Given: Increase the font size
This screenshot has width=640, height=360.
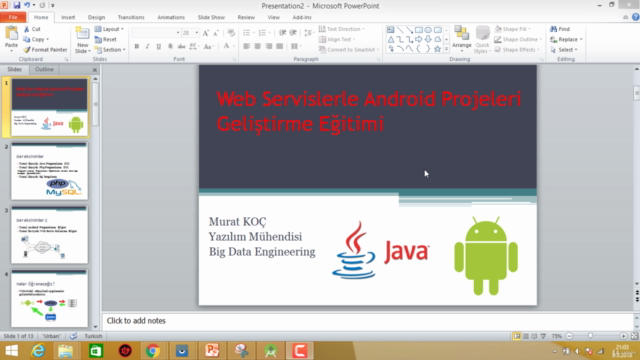Looking at the screenshot, I should tap(206, 33).
